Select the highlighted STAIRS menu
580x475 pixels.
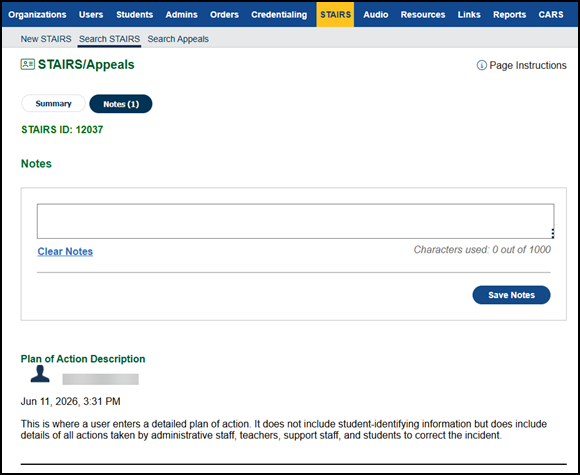(x=335, y=14)
